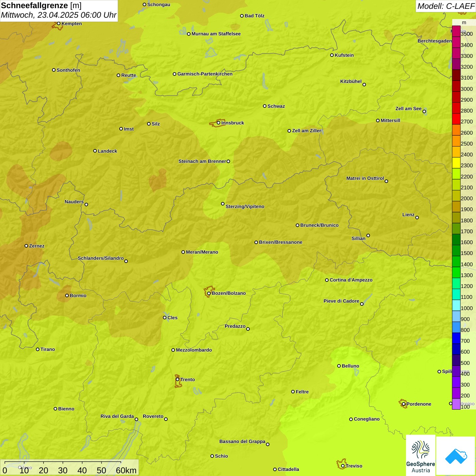Click the 'Garmisch-Partenkirchen' label
476x476 pixels.
point(205,74)
